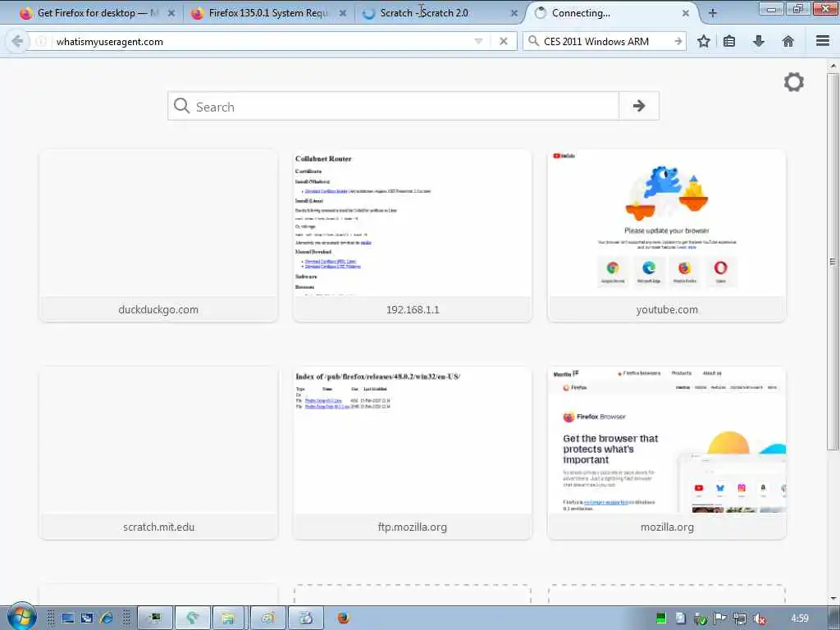This screenshot has height=630, width=840.
Task: Go back with the back arrow button
Action: (x=17, y=41)
